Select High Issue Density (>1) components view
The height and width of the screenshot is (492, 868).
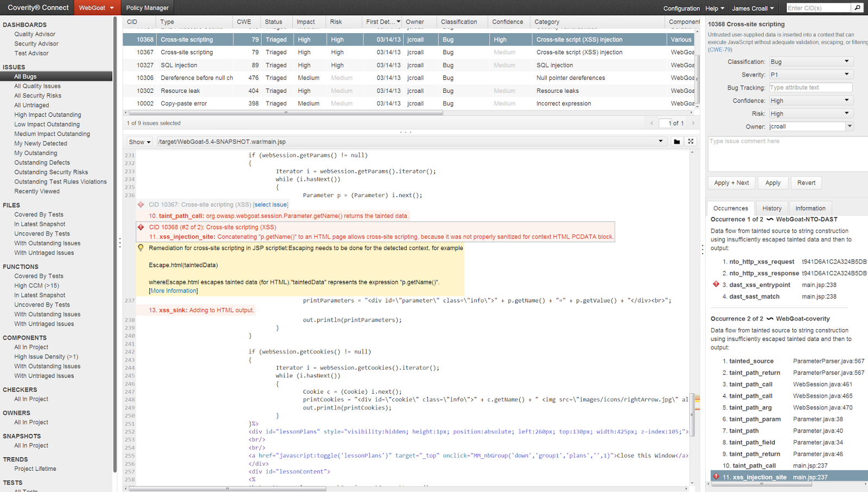pos(46,357)
